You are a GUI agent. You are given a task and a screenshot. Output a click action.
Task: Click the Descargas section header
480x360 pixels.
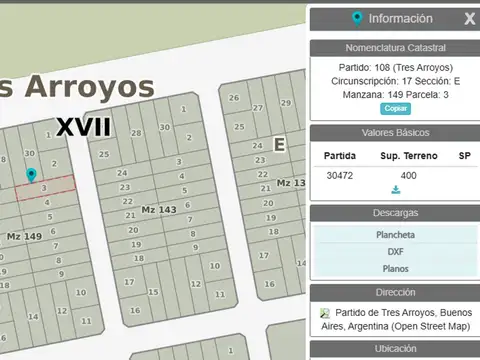tap(395, 213)
